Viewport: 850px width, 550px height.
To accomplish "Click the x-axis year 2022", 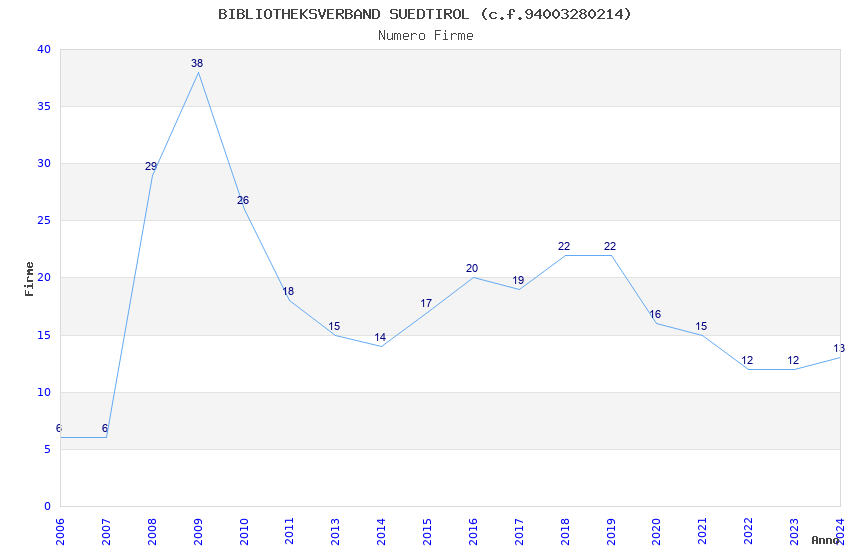I will [749, 531].
